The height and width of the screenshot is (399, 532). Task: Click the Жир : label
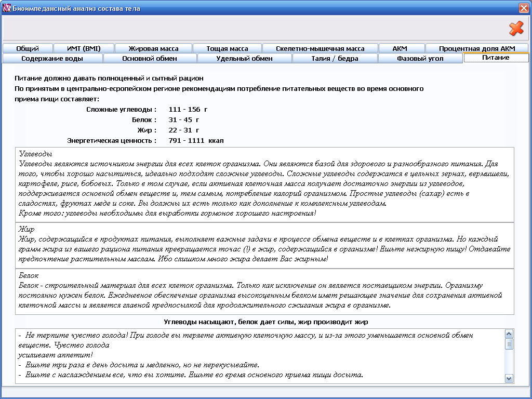147,130
